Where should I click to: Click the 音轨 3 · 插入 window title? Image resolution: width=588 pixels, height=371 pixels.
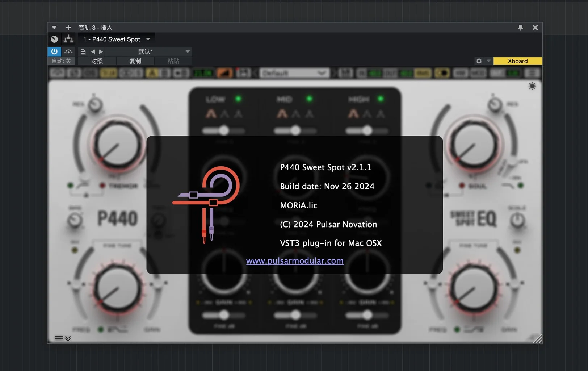(x=96, y=28)
